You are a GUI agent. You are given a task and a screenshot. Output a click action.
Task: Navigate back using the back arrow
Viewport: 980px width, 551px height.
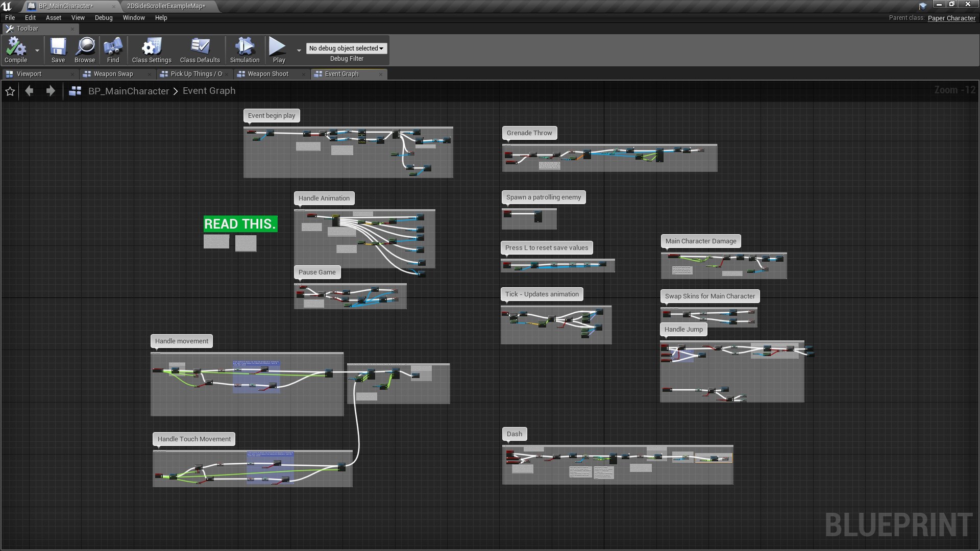(29, 91)
